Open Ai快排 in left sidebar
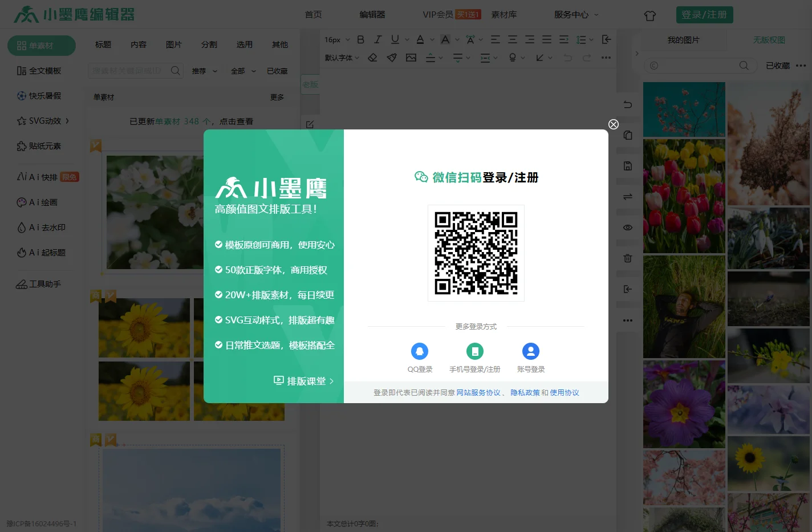Screen dimensions: 812x532 (x=48, y=177)
